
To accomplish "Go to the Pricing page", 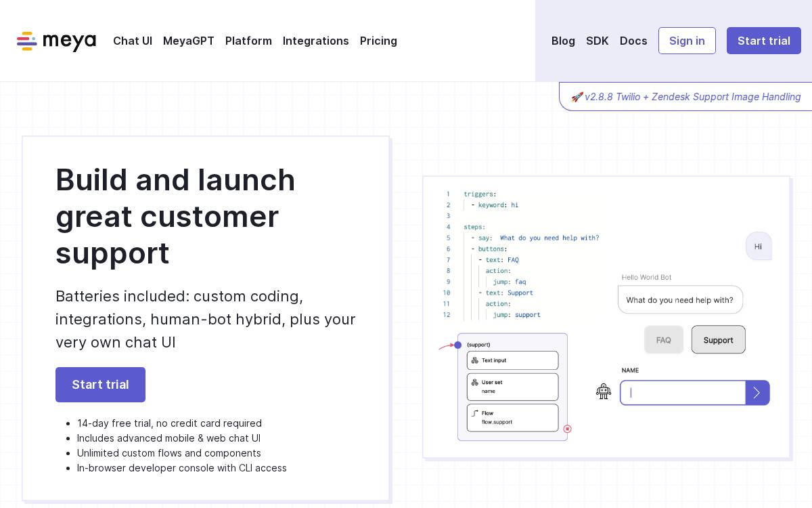I will point(378,41).
